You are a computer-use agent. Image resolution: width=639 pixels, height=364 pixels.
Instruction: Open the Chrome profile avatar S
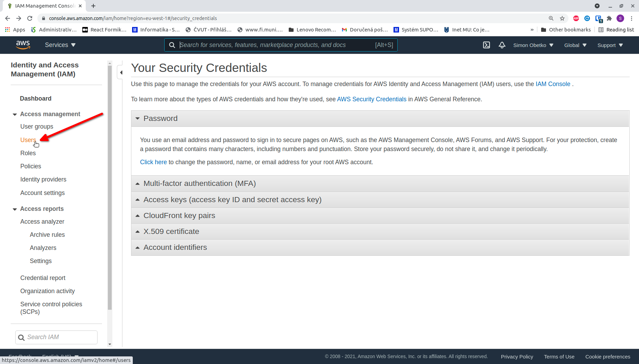620,18
